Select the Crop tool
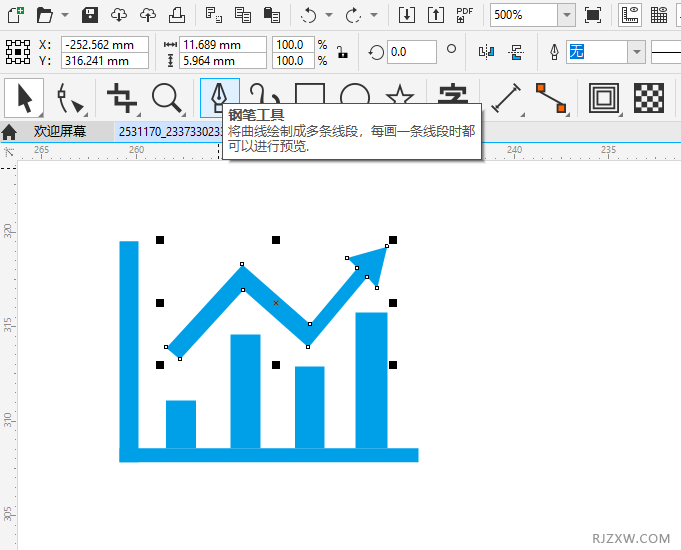681x550 pixels. click(x=122, y=98)
